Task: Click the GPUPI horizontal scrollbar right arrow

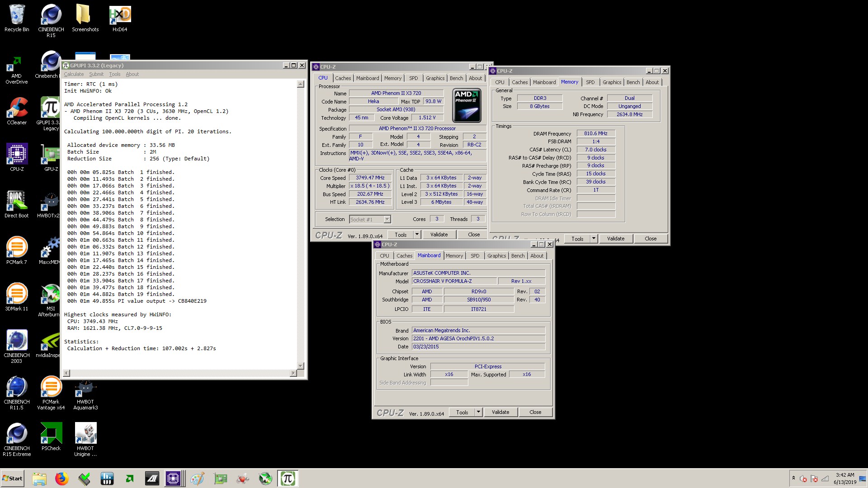Action: click(x=293, y=373)
